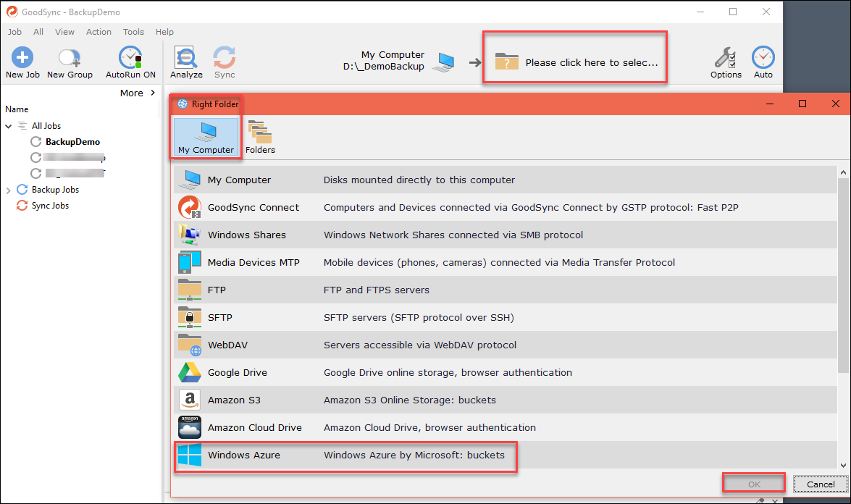Choose the FTP folder icon
Screen dimensions: 851x504
pyautogui.click(x=190, y=290)
